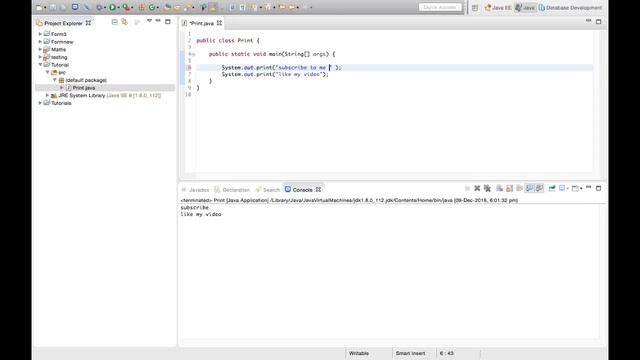Click the public class Print line
The image size is (640, 360).
228,40
